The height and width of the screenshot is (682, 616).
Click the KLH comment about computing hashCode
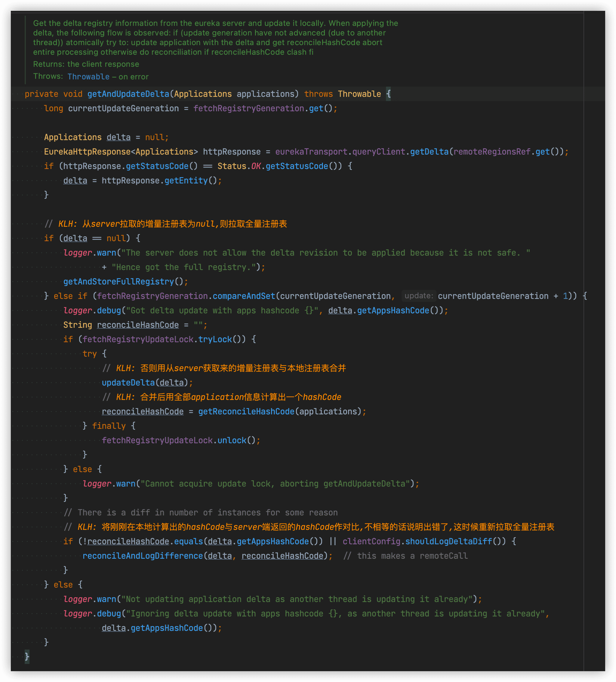[x=222, y=397]
